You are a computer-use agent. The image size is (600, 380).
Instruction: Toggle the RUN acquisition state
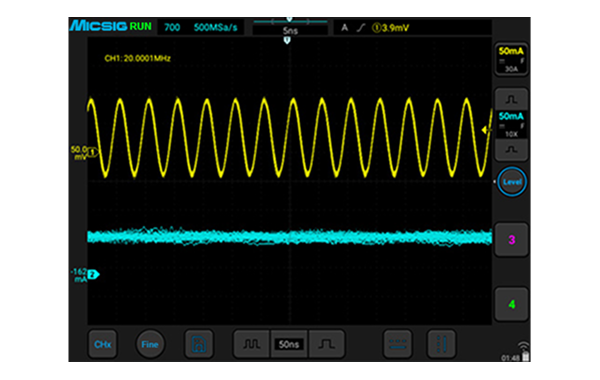click(x=140, y=26)
